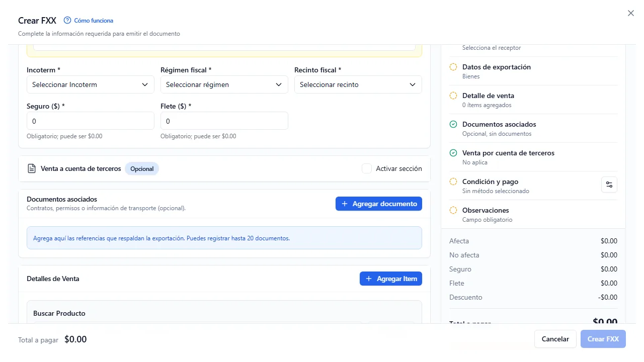Open the Seleccionar régimen dropdown

coord(224,84)
